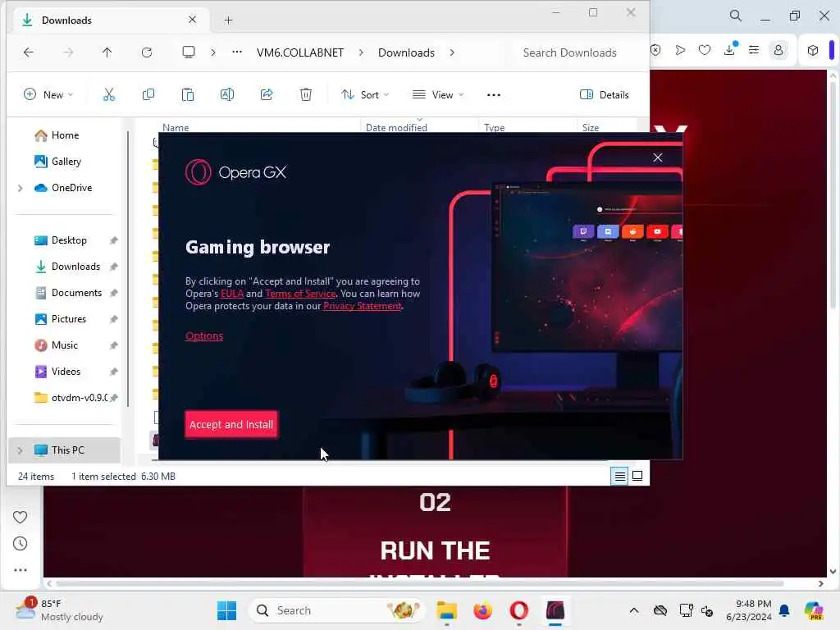
Task: Open Music in the navigation pane
Action: pos(65,345)
